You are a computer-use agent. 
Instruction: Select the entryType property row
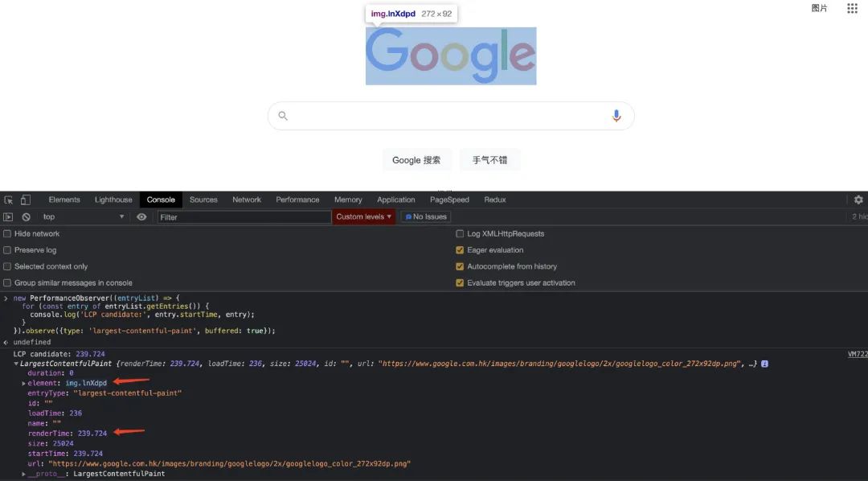click(104, 393)
